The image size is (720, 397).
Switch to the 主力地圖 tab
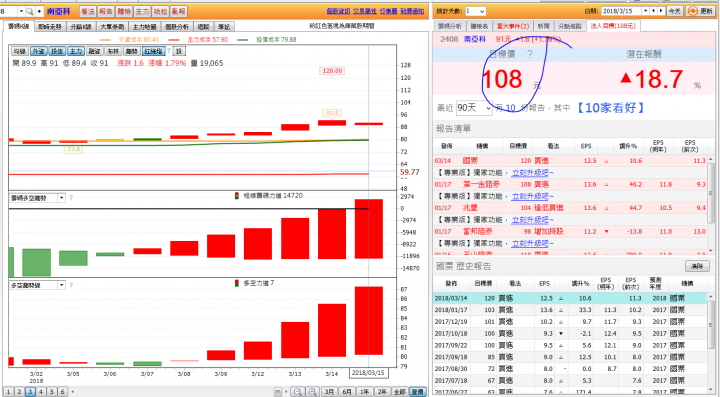coord(144,27)
